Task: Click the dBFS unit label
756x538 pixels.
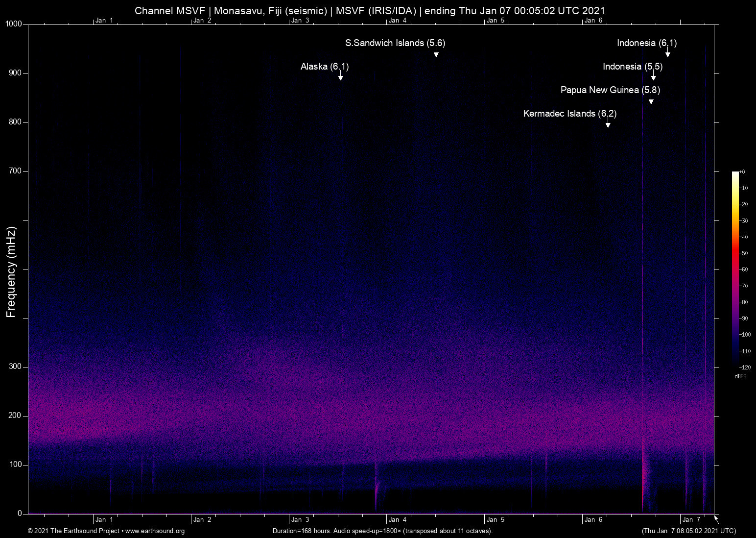Action: [x=740, y=376]
